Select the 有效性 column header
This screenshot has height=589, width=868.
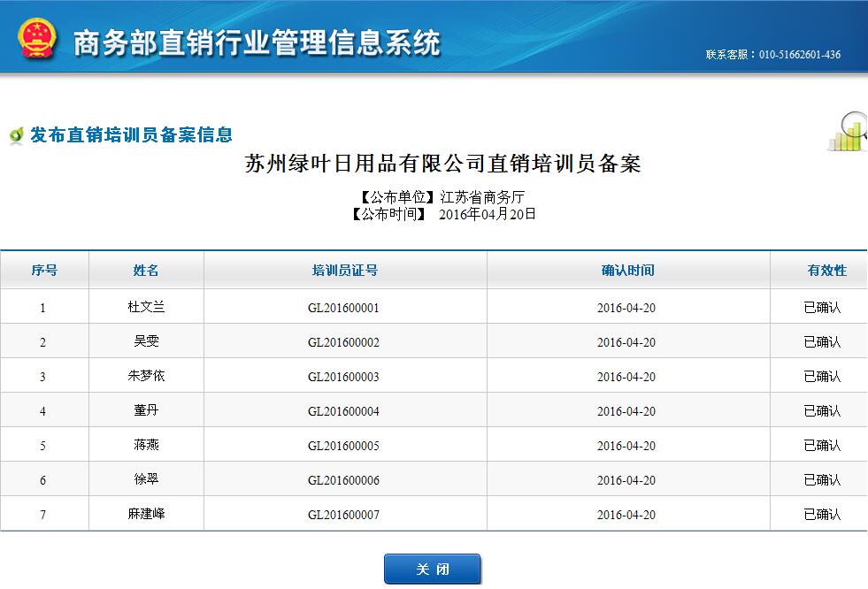click(826, 271)
